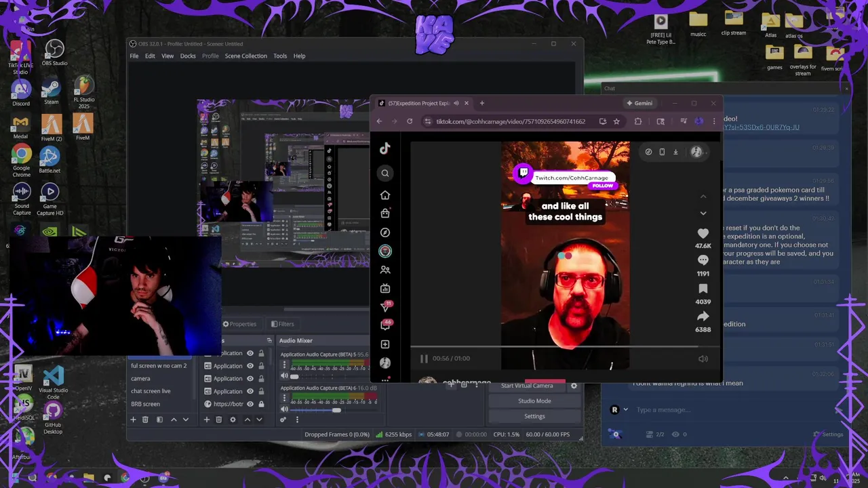Open options menu for Application Audio Capture 6
Image resolution: width=868 pixels, height=488 pixels.
coord(284,399)
